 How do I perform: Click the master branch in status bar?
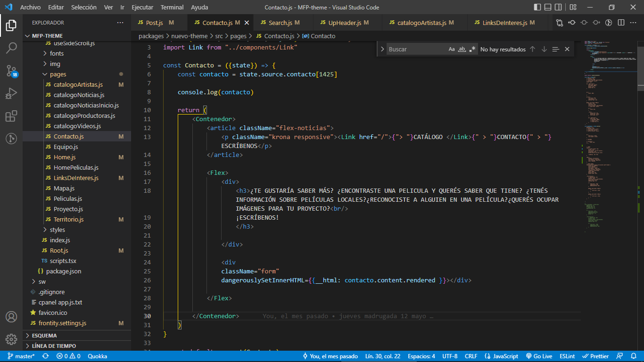point(21,356)
